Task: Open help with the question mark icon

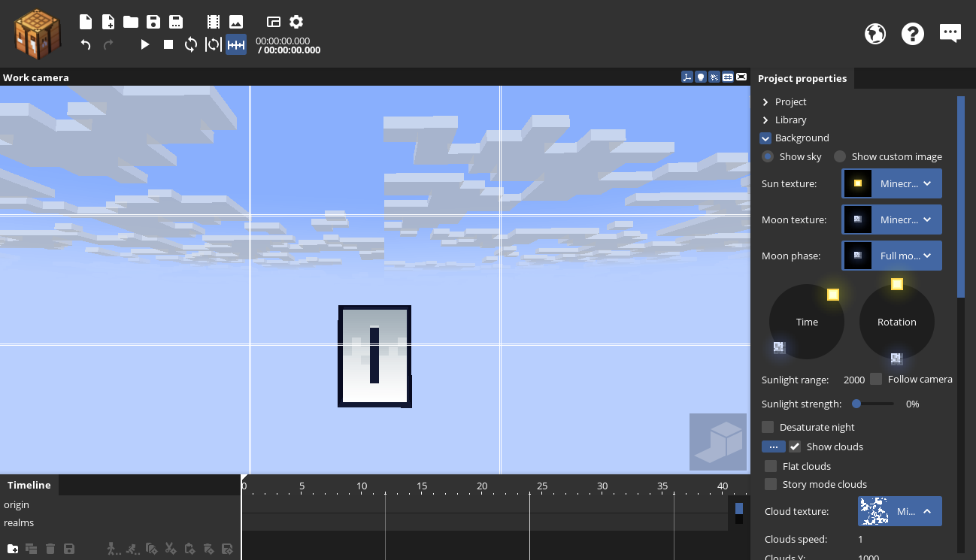Action: [x=913, y=33]
